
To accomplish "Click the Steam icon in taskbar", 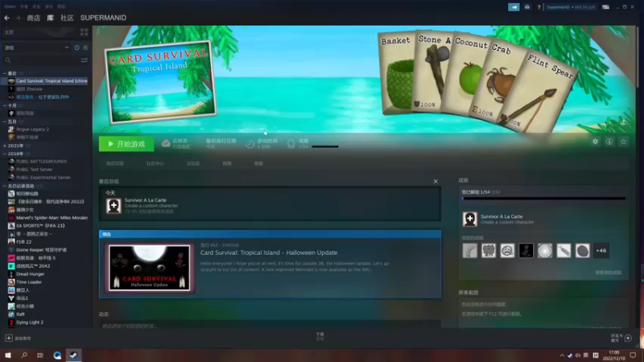I will pos(73,355).
